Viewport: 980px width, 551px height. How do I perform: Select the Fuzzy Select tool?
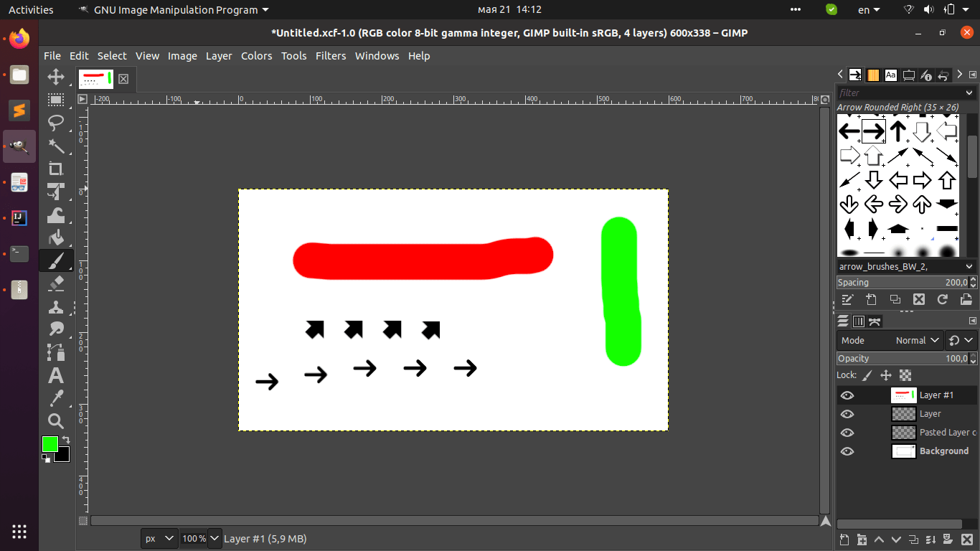pos(56,146)
